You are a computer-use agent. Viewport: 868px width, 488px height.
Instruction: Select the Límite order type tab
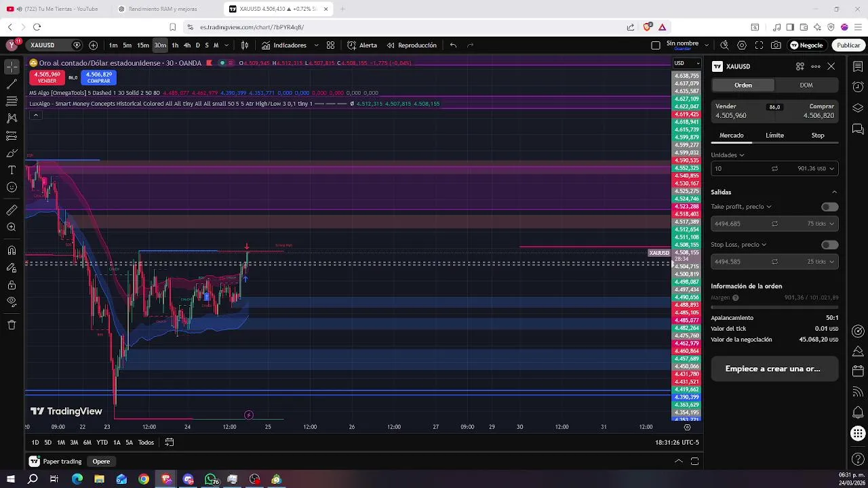coord(774,136)
